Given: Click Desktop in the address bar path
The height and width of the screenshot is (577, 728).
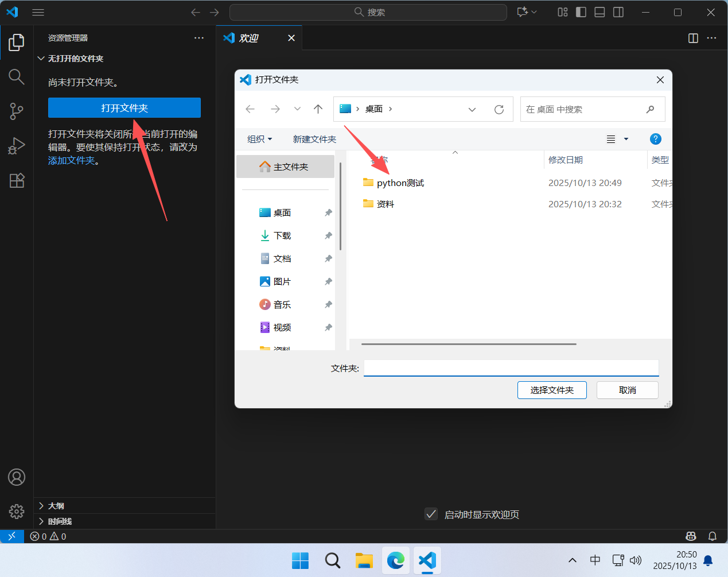Looking at the screenshot, I should (374, 109).
